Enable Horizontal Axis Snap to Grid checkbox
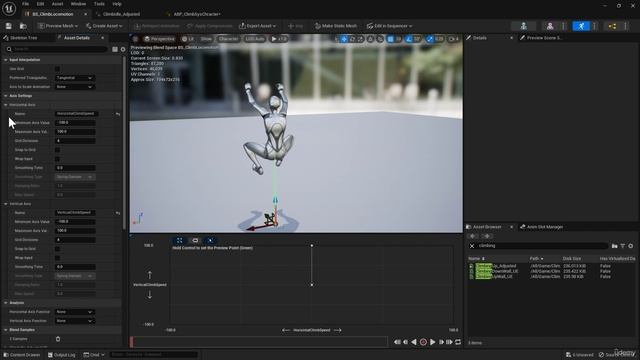 click(57, 150)
